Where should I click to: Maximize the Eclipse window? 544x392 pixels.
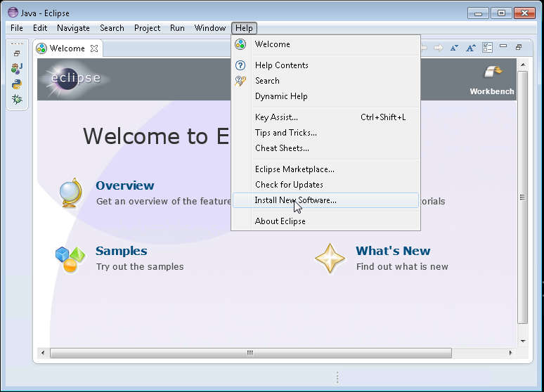501,13
